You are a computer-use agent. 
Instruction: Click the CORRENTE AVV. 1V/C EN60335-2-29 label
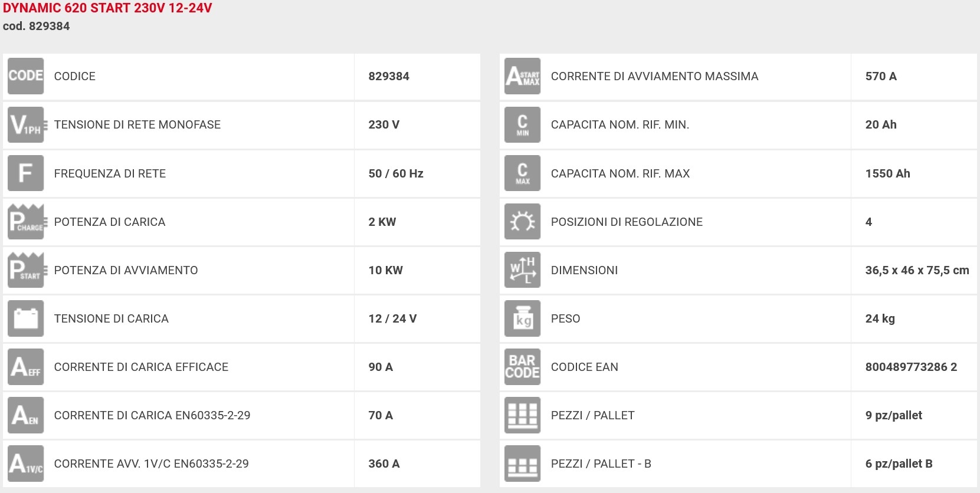tap(152, 464)
